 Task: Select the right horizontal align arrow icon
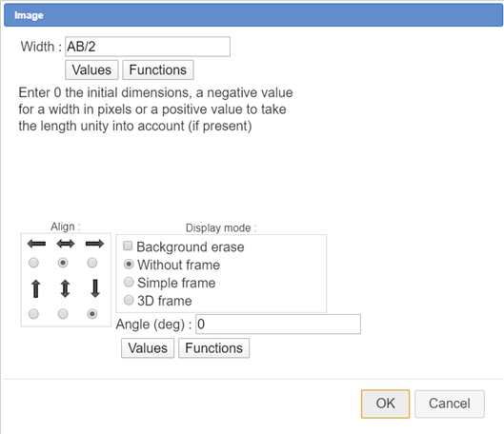tap(94, 244)
